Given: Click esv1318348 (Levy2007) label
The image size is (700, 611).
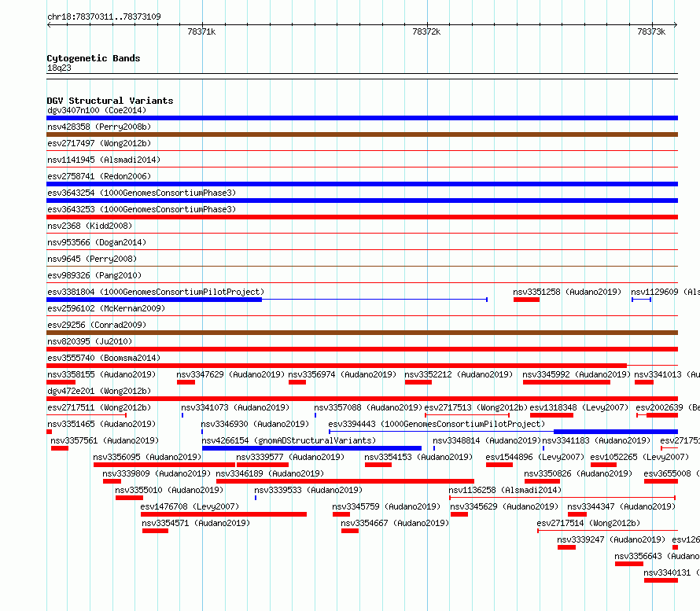Looking at the screenshot, I should pyautogui.click(x=579, y=407).
